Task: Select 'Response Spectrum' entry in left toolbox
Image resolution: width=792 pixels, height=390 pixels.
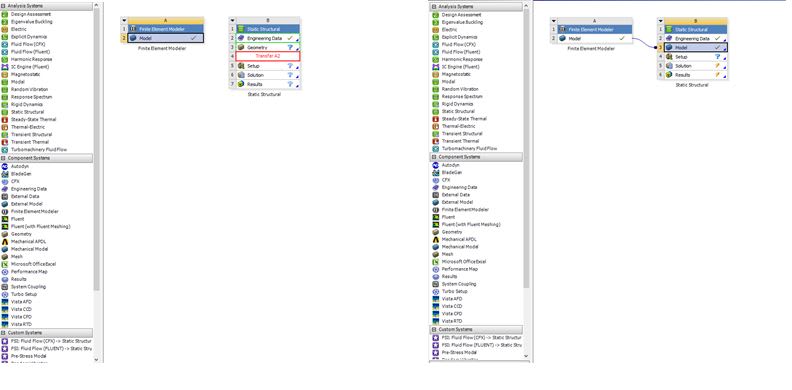Action: pos(31,97)
